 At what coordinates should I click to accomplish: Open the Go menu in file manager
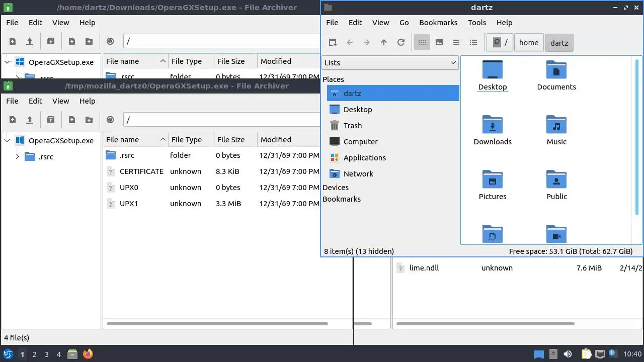tap(404, 22)
